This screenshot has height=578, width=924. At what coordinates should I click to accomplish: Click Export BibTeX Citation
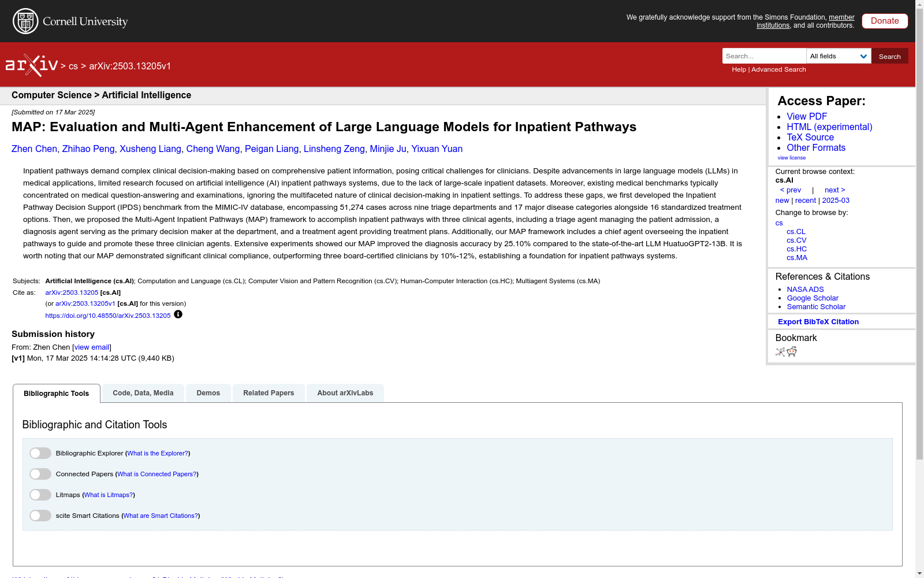818,322
